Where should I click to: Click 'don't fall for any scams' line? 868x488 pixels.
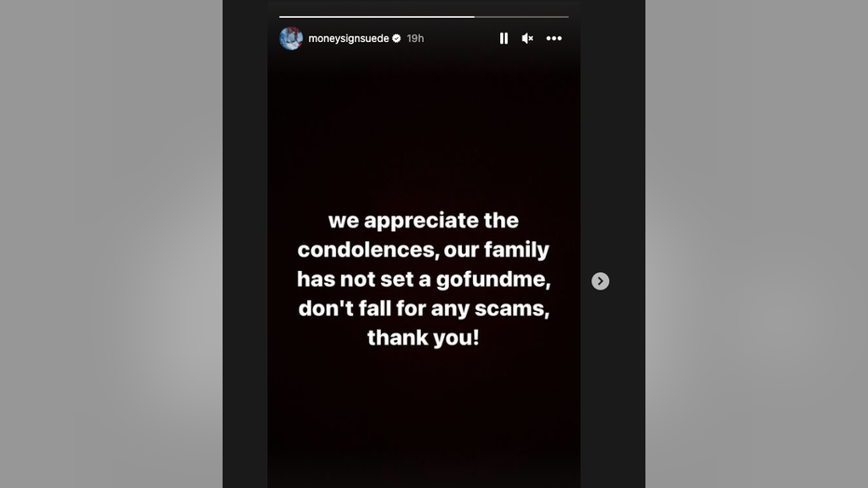pyautogui.click(x=424, y=308)
